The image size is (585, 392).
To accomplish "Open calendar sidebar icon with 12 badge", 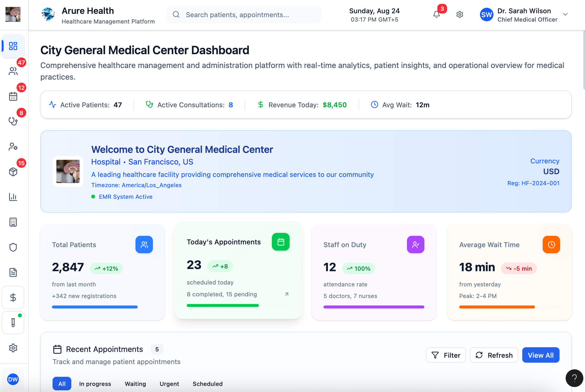I will pos(13,96).
